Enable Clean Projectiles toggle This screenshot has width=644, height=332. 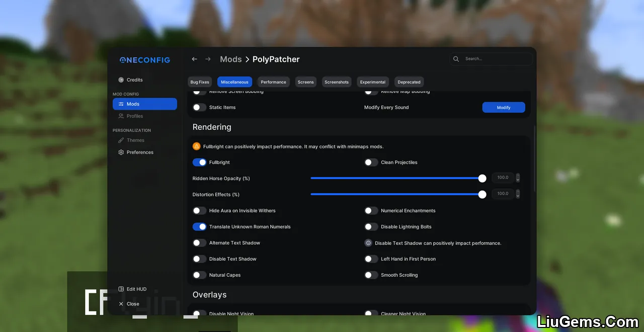click(x=371, y=162)
